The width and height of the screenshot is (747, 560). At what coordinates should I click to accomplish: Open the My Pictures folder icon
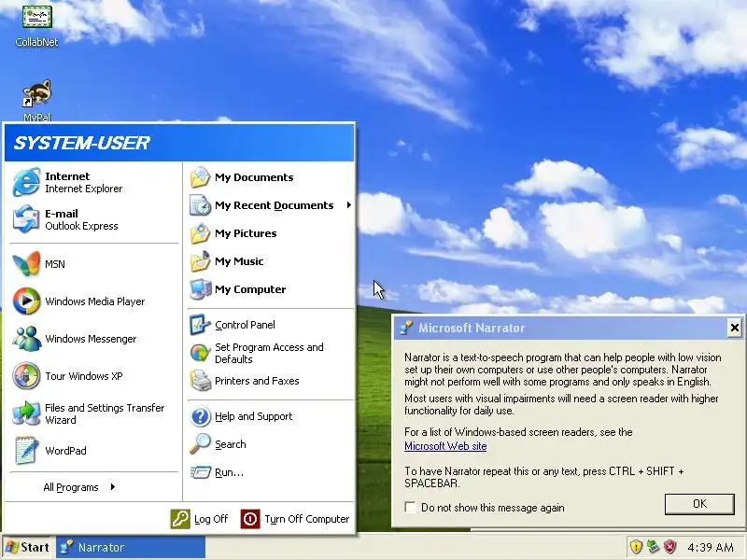point(200,233)
